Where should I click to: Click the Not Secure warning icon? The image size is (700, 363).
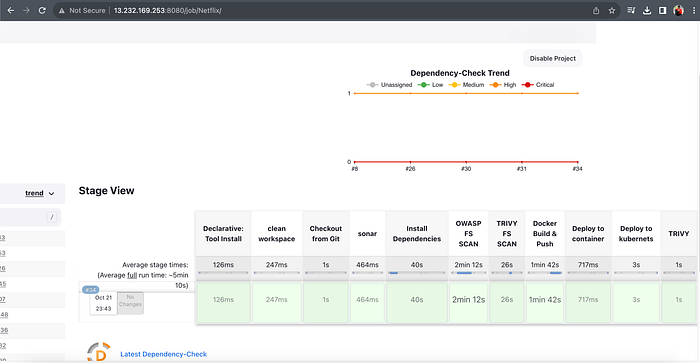tap(62, 10)
